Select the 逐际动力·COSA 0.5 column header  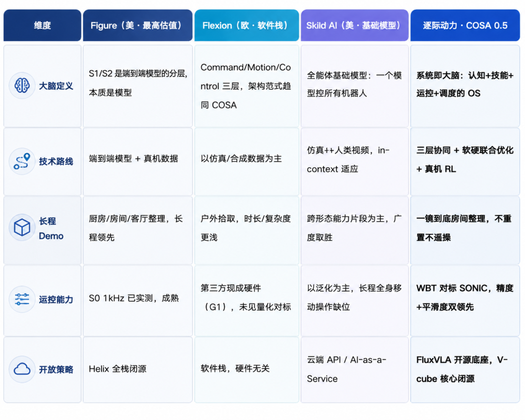click(465, 25)
